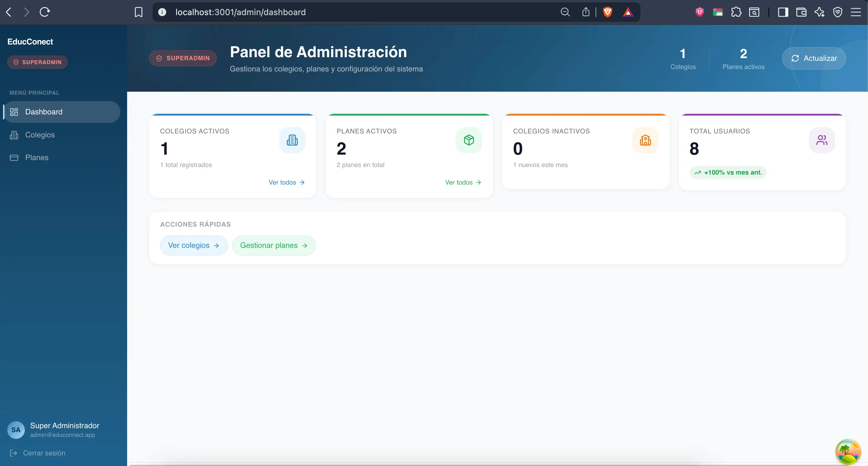The height and width of the screenshot is (466, 868).
Task: Toggle the browser sidebar panel
Action: click(x=783, y=12)
